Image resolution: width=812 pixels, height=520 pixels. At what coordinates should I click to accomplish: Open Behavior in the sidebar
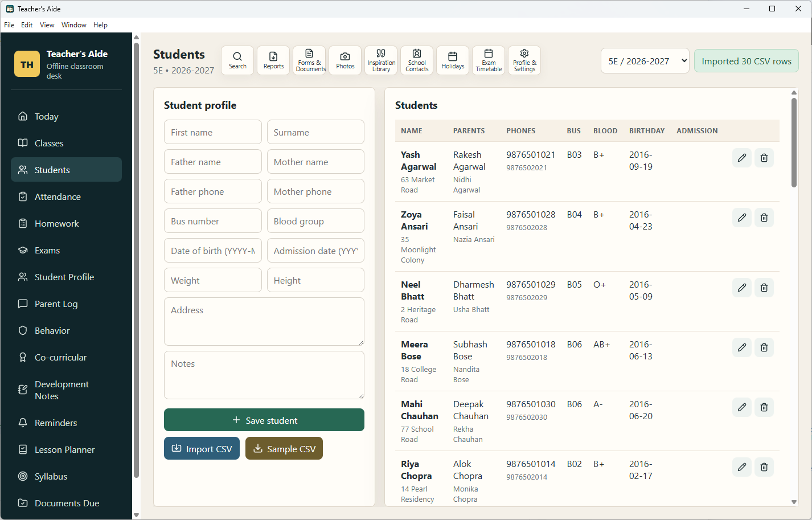coord(66,330)
